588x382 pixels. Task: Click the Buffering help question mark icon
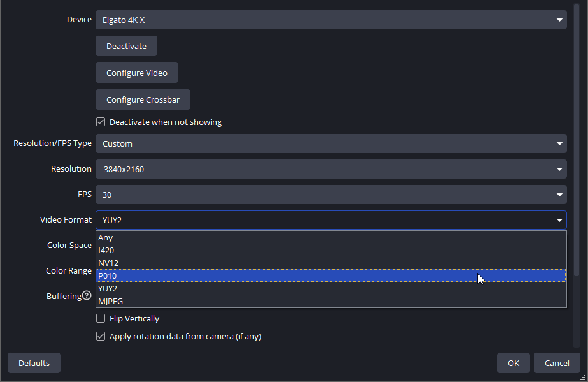(87, 295)
